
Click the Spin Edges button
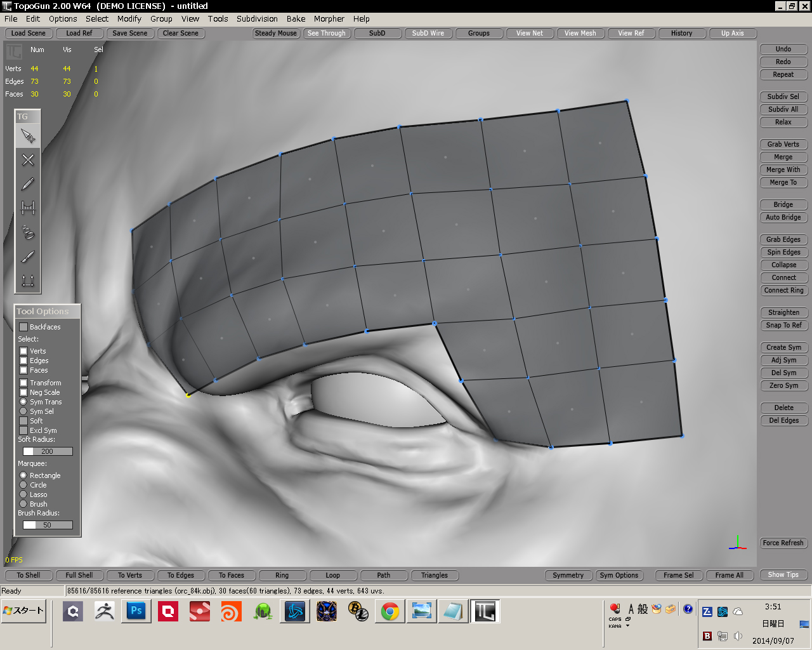783,252
